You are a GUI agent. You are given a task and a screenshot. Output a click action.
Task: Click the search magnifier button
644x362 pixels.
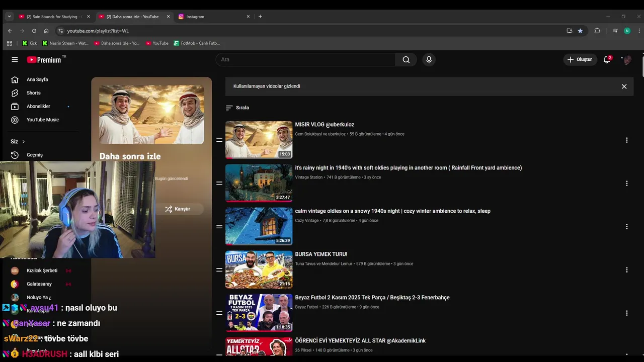click(406, 59)
